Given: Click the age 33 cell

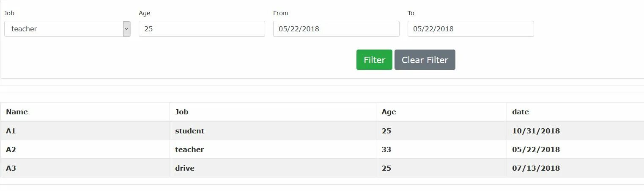Looking at the screenshot, I should (x=386, y=149).
